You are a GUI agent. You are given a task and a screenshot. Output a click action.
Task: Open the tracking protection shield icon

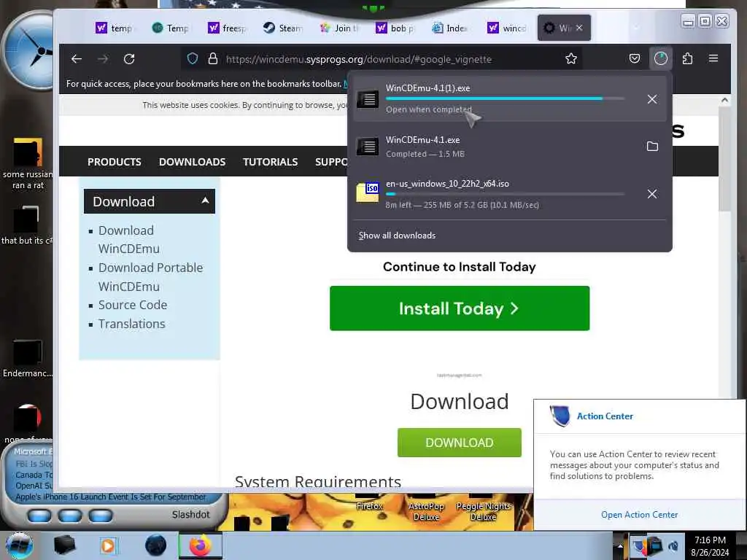tap(193, 59)
